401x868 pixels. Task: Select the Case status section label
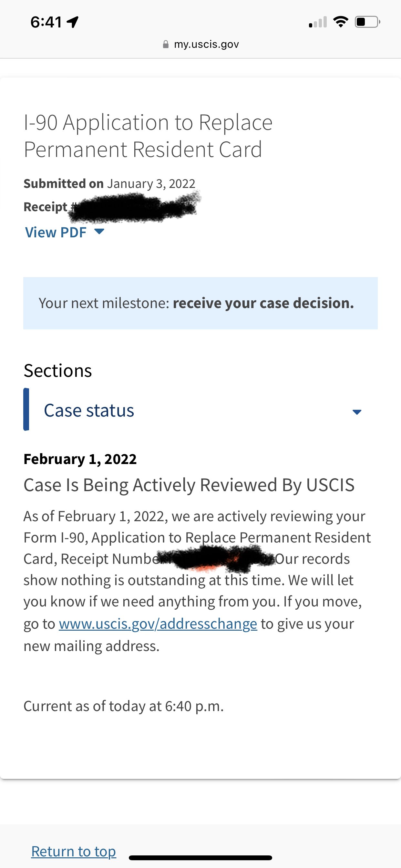pos(89,410)
